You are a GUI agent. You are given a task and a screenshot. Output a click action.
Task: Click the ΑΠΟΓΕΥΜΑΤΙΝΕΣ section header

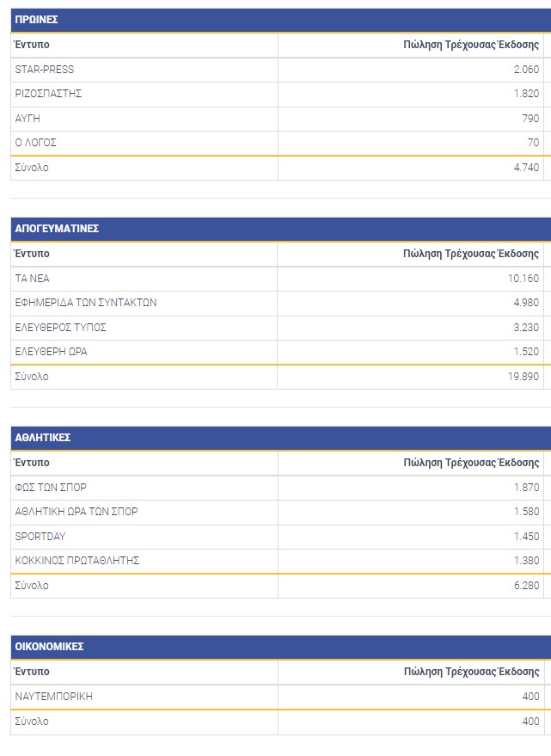pyautogui.click(x=57, y=229)
